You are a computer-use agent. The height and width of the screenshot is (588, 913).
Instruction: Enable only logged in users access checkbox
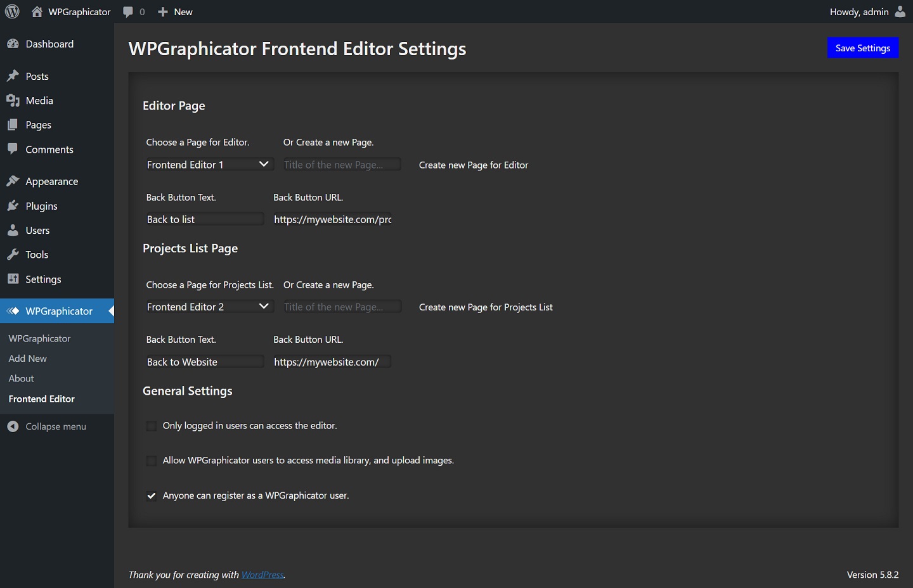(x=152, y=426)
